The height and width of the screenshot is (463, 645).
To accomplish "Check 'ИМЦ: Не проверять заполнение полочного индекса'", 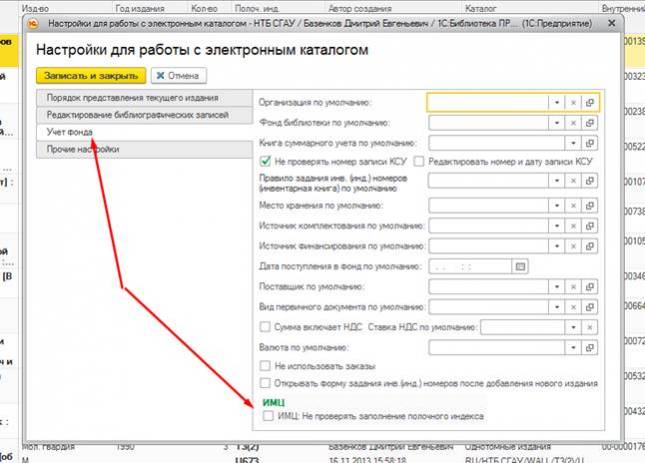I will tap(265, 414).
